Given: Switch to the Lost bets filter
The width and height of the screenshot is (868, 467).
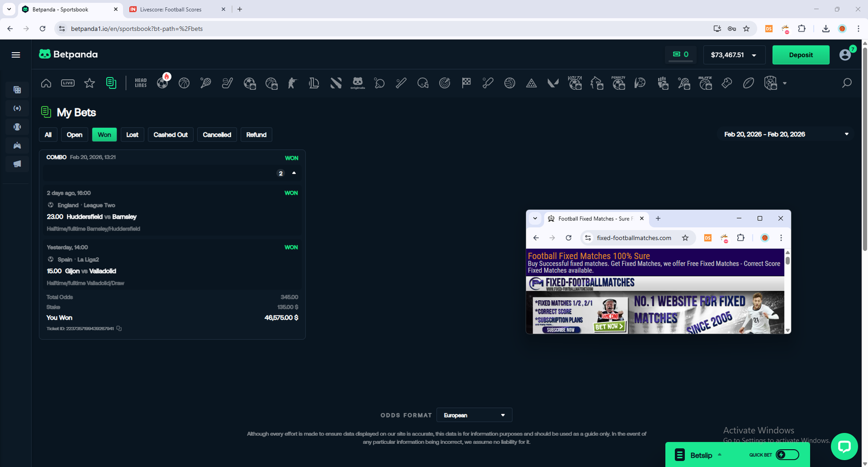Looking at the screenshot, I should pos(132,135).
